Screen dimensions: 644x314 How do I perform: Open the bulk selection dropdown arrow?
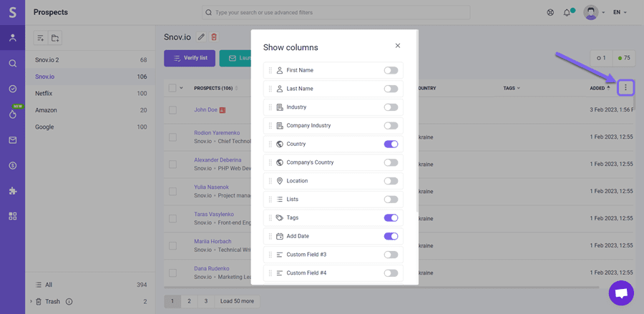[x=181, y=88]
